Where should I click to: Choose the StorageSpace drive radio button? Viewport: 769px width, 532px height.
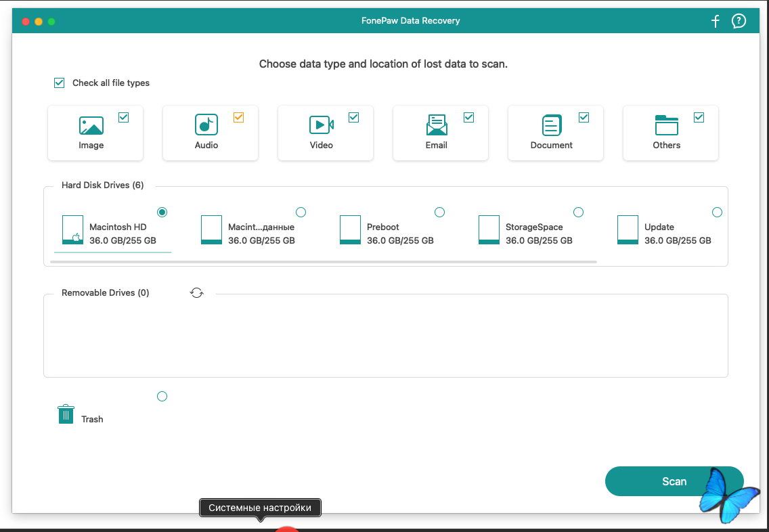[578, 213]
